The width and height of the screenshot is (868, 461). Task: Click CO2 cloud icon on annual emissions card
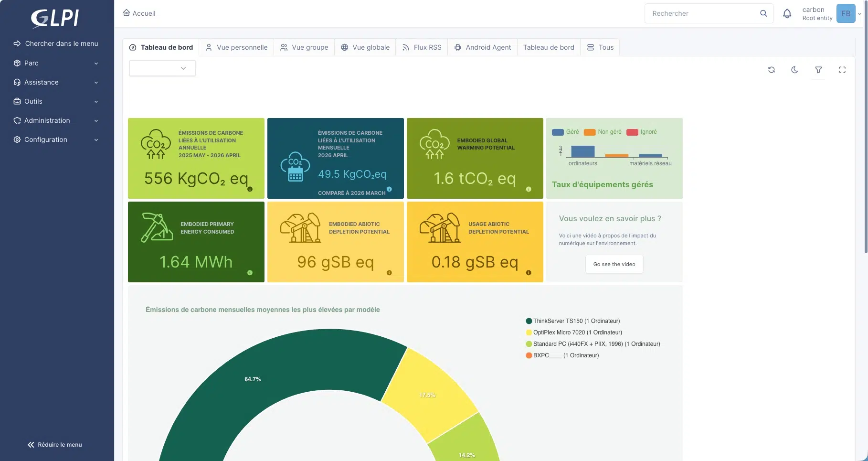pos(156,144)
